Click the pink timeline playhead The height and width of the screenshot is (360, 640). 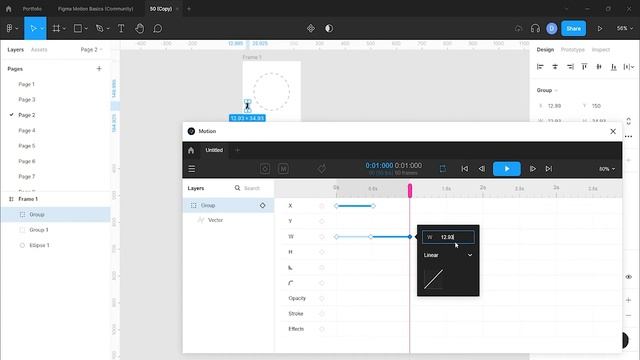[x=410, y=190]
